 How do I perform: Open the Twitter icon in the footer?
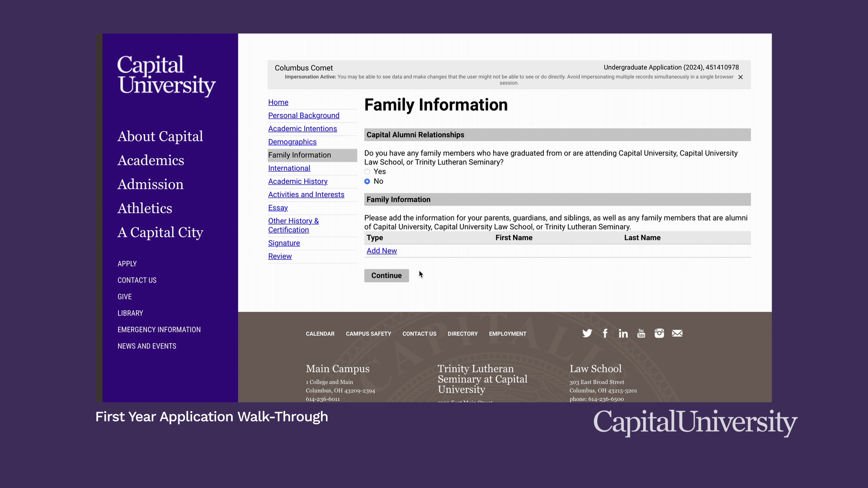(x=587, y=333)
